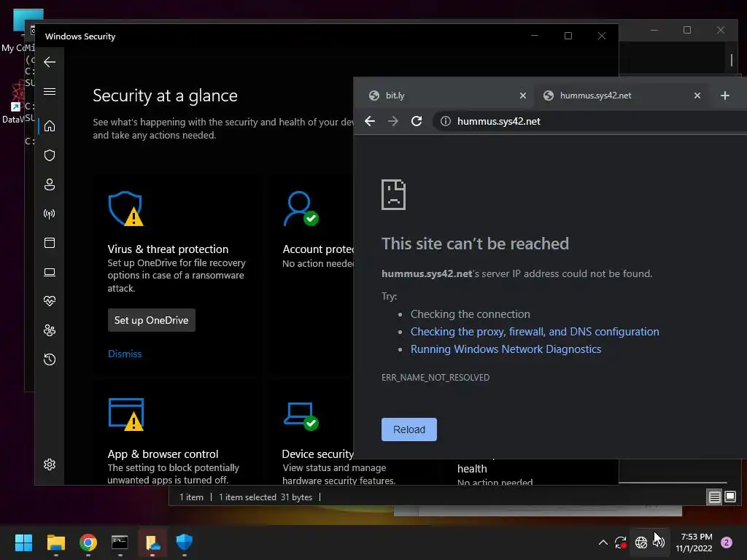
Task: Click '1 item selected 31 bytes' status text
Action: coord(266,497)
